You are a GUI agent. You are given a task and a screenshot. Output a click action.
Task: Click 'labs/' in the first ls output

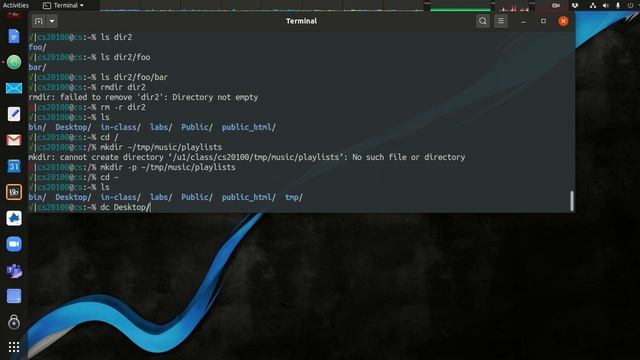pos(161,127)
